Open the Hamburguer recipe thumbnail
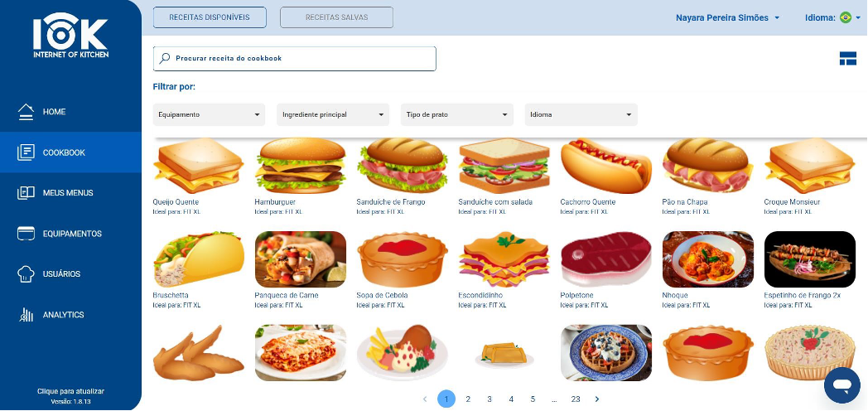Viewport: 868px width, 411px height. pyautogui.click(x=301, y=166)
